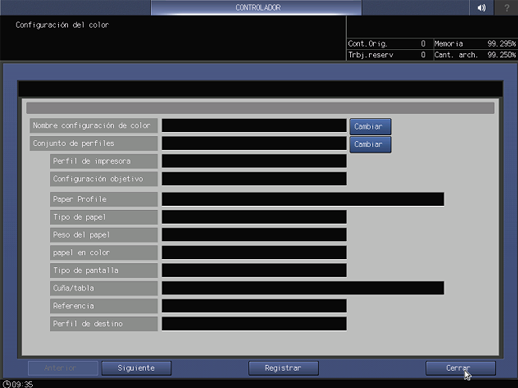The height and width of the screenshot is (388, 518).
Task: Click the Configuración objetivo value field
Action: pyautogui.click(x=254, y=179)
